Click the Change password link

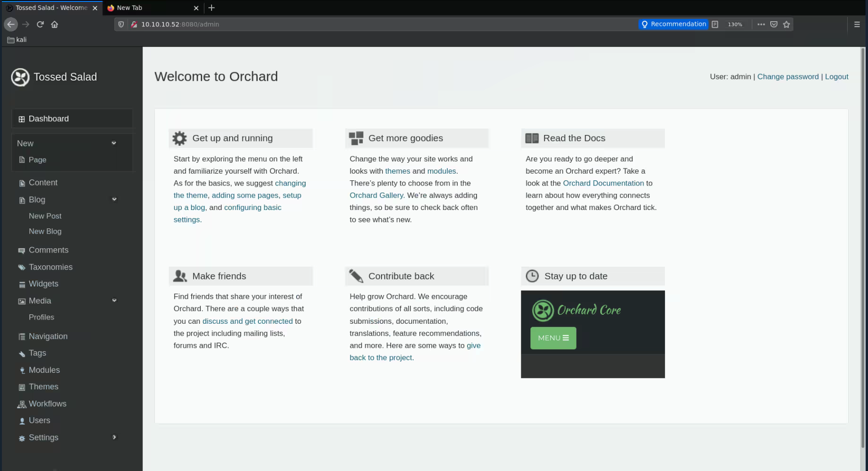[x=788, y=76]
